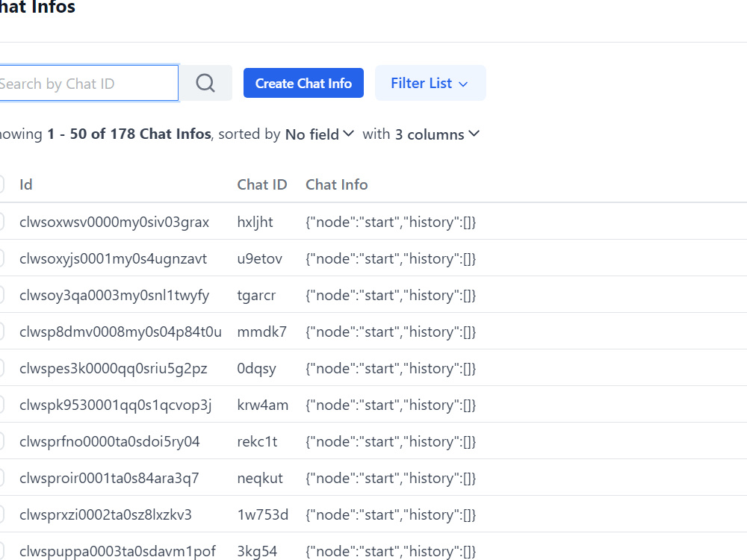Open item clwsprxzi0002ta0sz8lxzkv3
The width and height of the screenshot is (747, 560).
click(x=106, y=514)
